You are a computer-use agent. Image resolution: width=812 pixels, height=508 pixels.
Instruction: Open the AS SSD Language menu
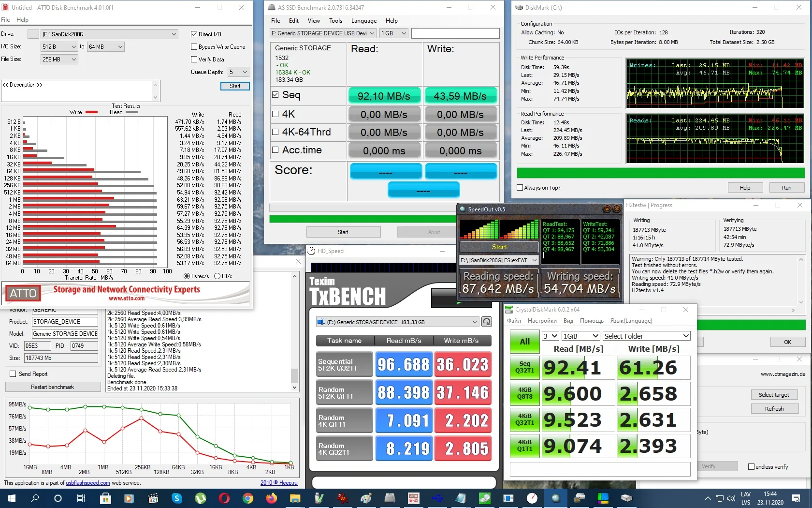[364, 21]
